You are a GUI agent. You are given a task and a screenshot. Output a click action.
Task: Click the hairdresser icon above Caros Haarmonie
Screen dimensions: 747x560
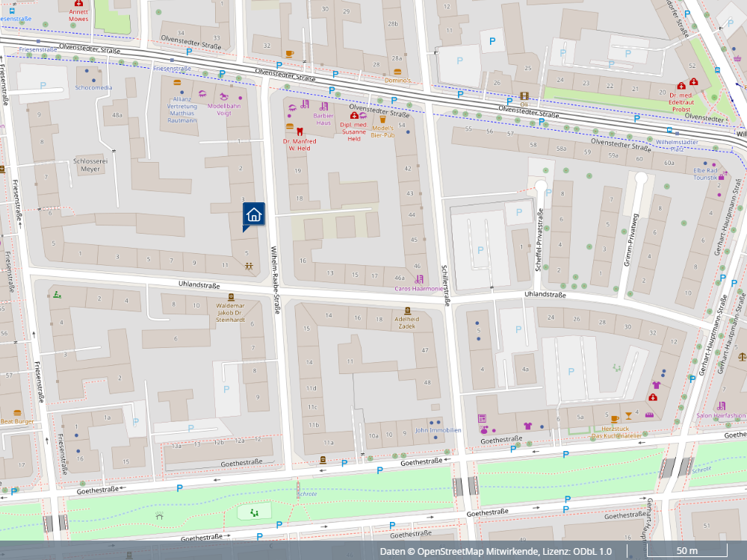pos(419,279)
